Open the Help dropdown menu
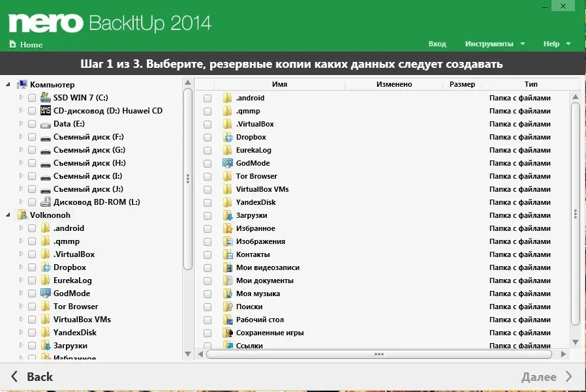Image resolution: width=586 pixels, height=392 pixels. coord(557,44)
